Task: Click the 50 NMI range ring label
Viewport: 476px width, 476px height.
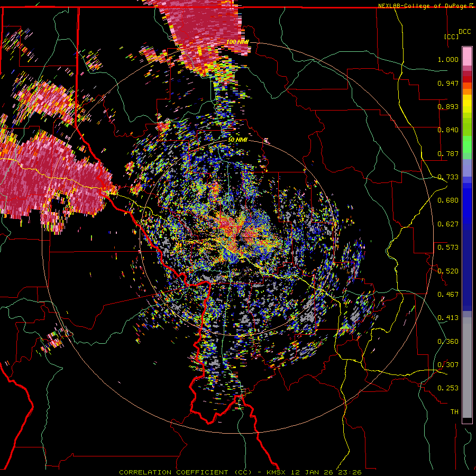Action: coord(237,140)
